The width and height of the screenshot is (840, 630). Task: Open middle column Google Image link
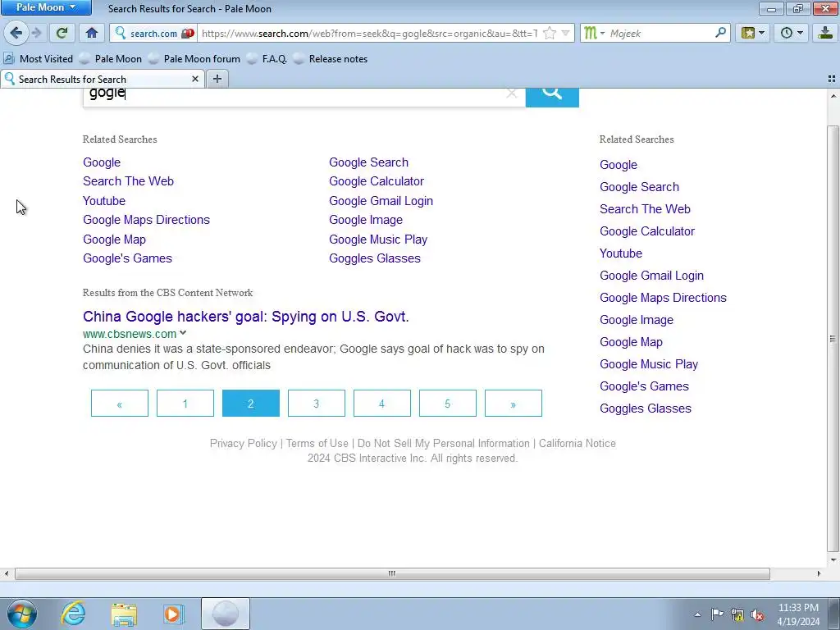pyautogui.click(x=366, y=220)
